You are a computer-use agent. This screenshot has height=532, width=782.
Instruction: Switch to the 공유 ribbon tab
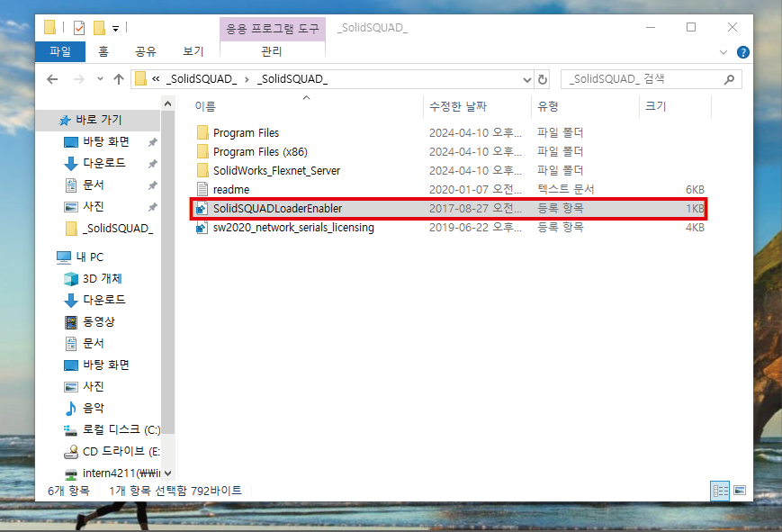pos(146,51)
